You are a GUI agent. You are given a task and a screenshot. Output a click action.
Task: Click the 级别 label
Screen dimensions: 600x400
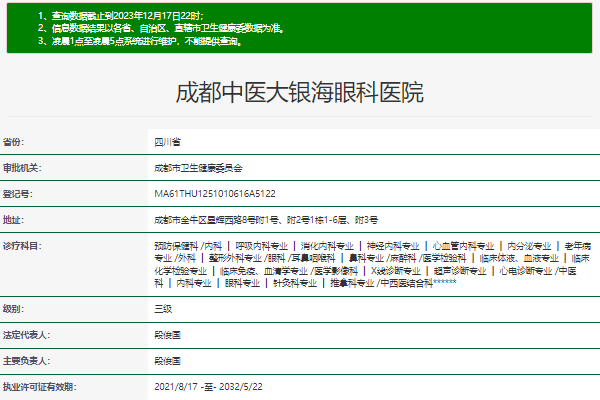(13, 309)
